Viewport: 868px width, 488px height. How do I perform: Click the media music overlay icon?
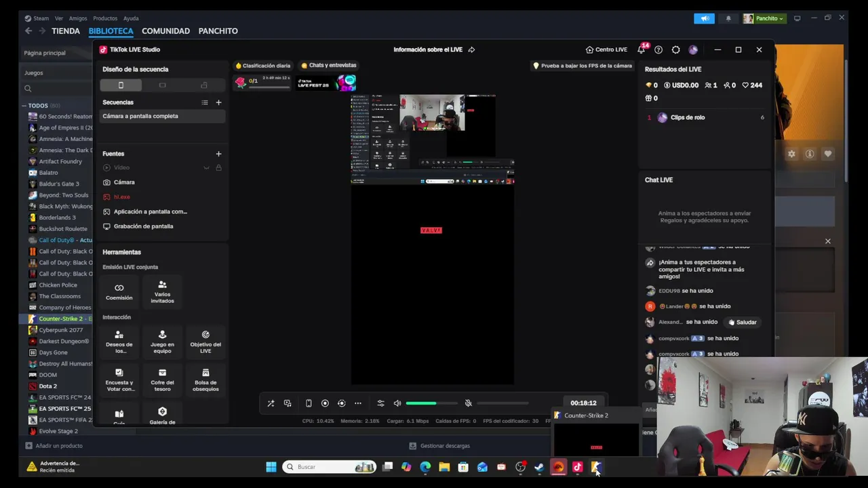click(x=288, y=403)
